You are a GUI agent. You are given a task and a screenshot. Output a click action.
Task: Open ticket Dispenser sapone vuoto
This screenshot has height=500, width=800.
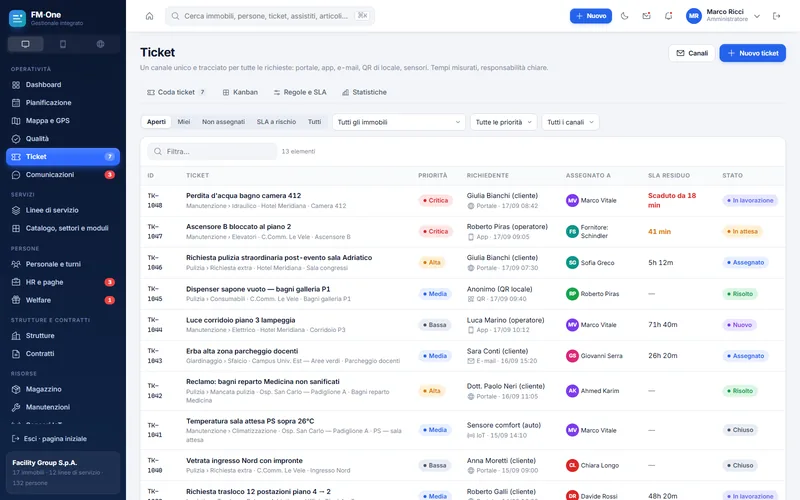tap(258, 289)
